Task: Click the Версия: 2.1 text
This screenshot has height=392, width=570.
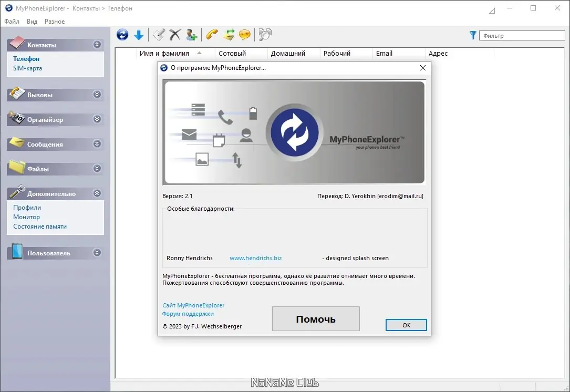Action: (178, 196)
